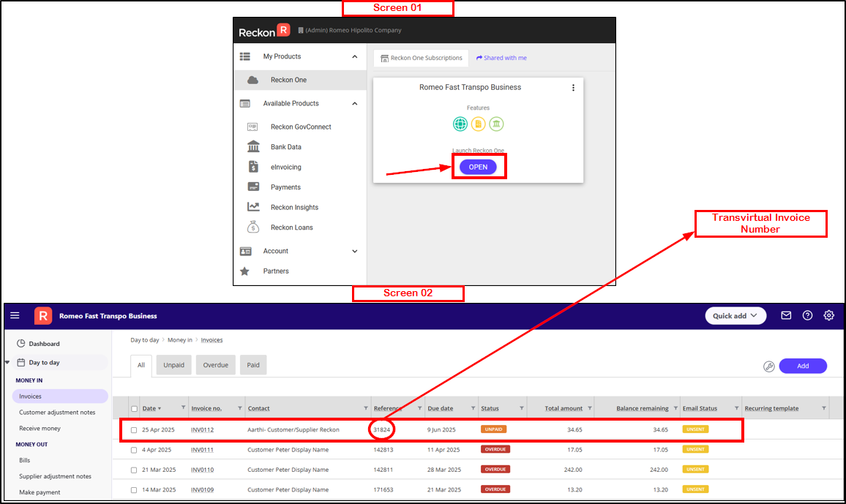Open invoice link INV0110
Screen dimensions: 846x504
pos(202,470)
